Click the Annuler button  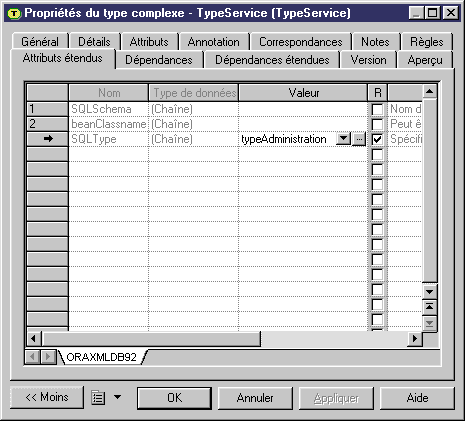(x=255, y=398)
